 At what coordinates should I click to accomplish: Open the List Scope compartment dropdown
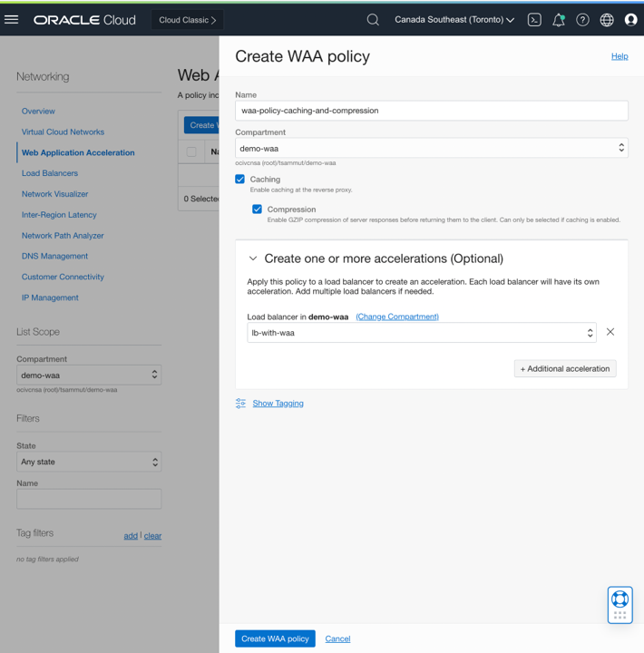pos(89,375)
